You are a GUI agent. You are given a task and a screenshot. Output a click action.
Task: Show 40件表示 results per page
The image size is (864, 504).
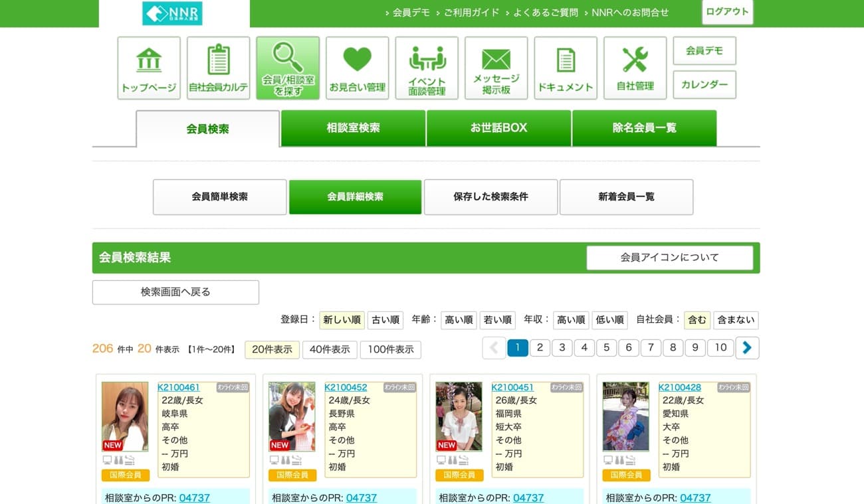tap(330, 349)
